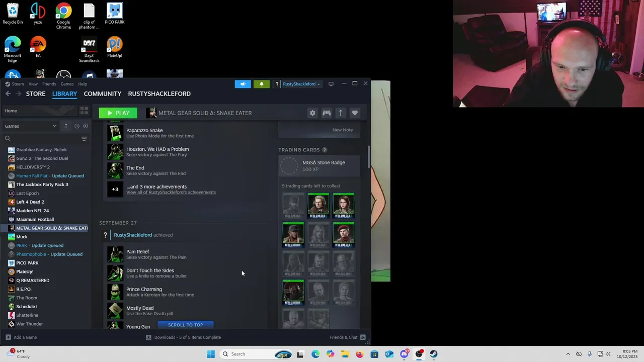Open OBS Studio from taskbar

419,354
